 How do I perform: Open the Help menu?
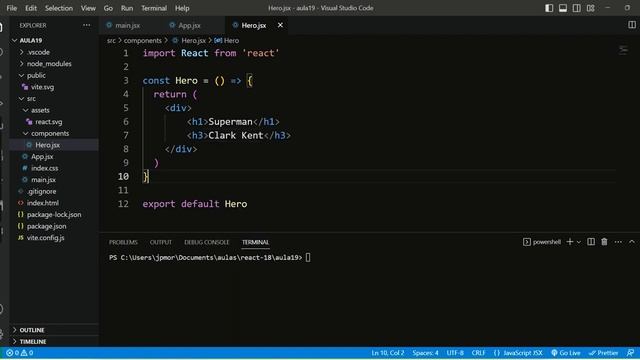(182, 8)
